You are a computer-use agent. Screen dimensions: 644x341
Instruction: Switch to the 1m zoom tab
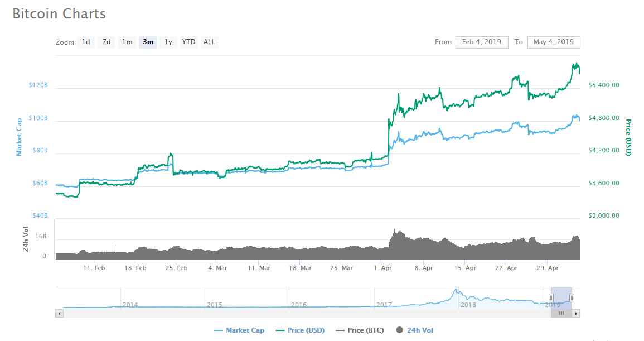point(127,42)
